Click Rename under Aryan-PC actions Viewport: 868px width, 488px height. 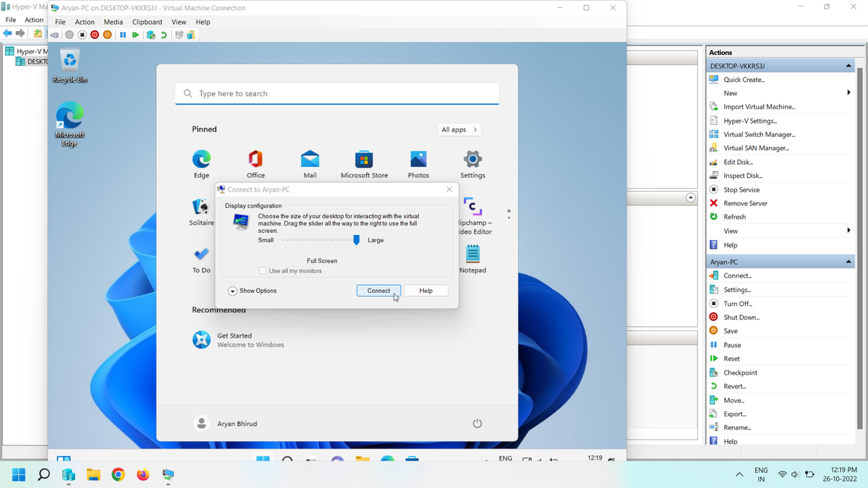737,427
